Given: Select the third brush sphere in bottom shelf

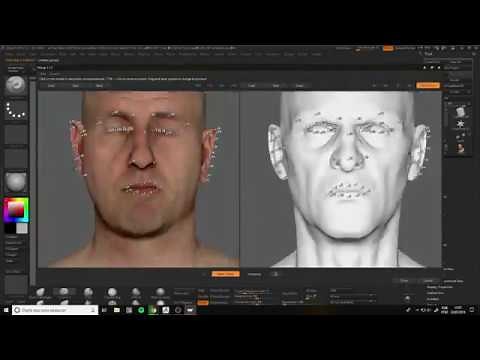Looking at the screenshot, I should [88, 293].
